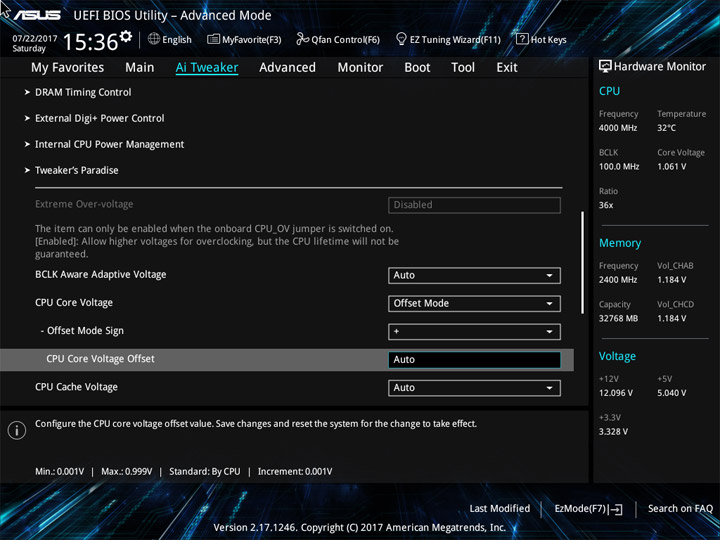Click the CPU Core Voltage Offset input field

(x=474, y=360)
